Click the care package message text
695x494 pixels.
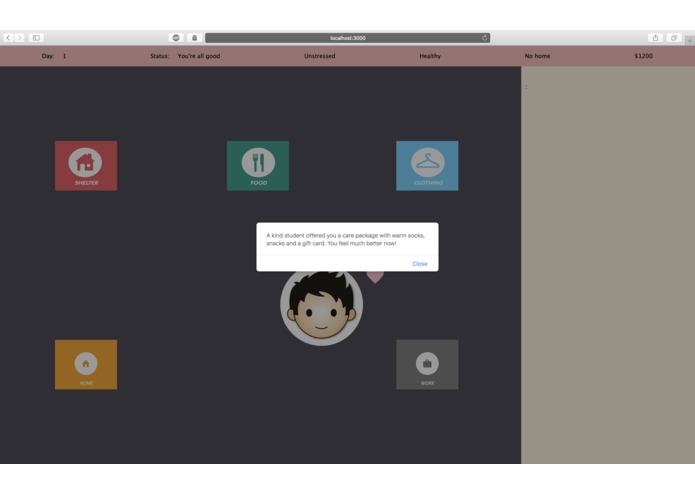345,239
